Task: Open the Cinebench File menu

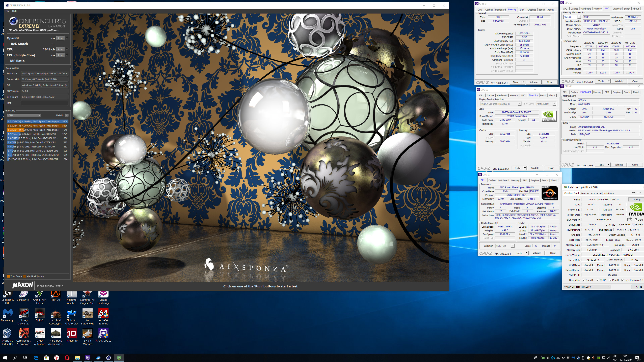Action: click(8, 11)
